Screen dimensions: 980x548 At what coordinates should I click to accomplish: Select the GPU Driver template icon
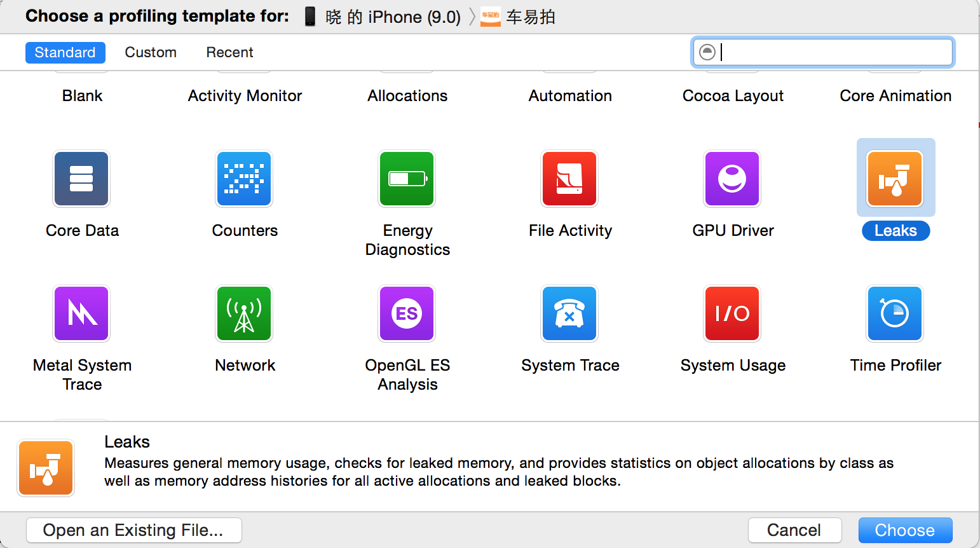[732, 179]
